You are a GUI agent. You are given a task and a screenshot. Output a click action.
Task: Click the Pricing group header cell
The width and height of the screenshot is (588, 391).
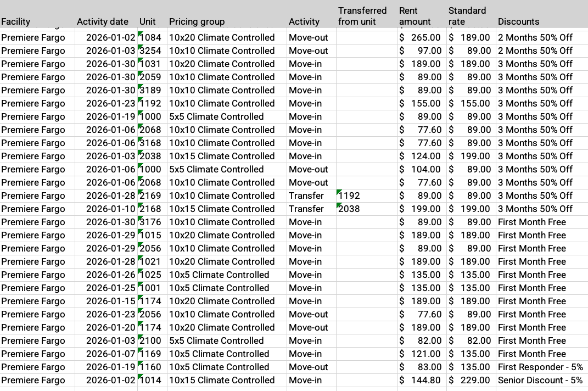(197, 22)
